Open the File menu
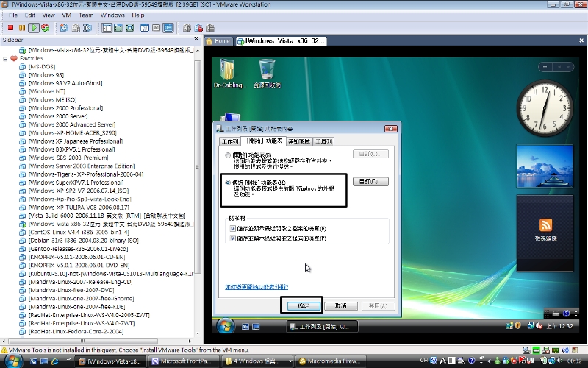 click(x=13, y=15)
